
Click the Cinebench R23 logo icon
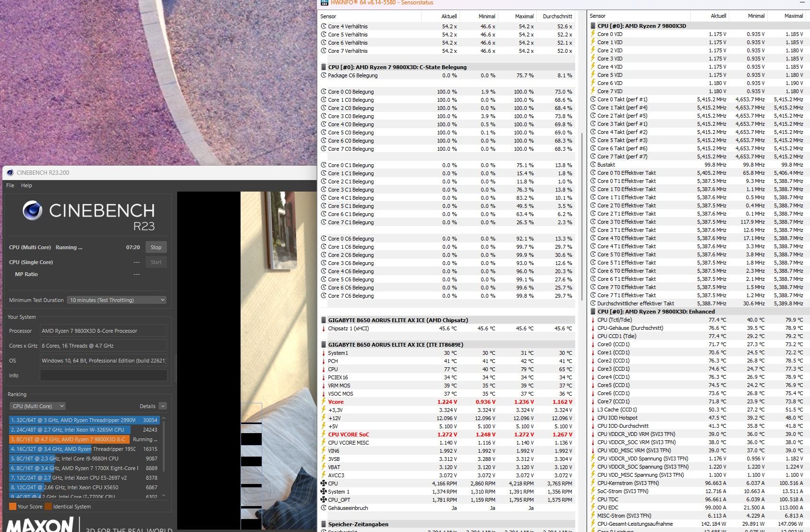pyautogui.click(x=33, y=210)
